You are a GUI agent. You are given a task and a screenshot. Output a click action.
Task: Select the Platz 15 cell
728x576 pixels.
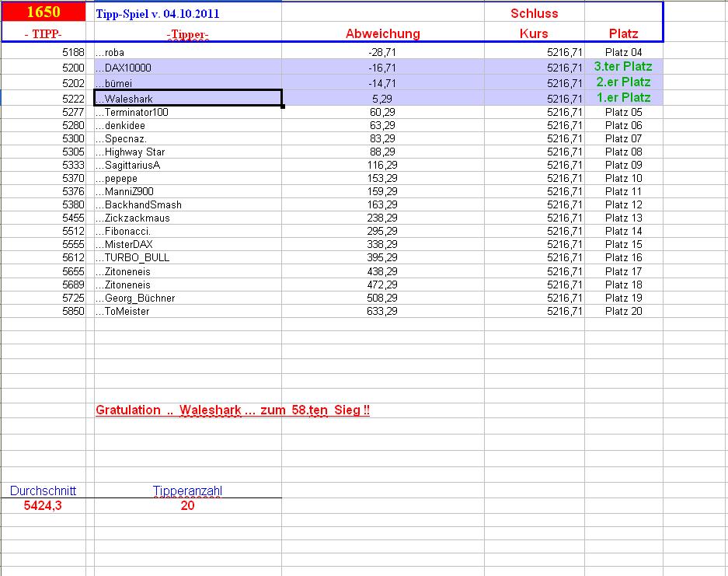pos(624,244)
